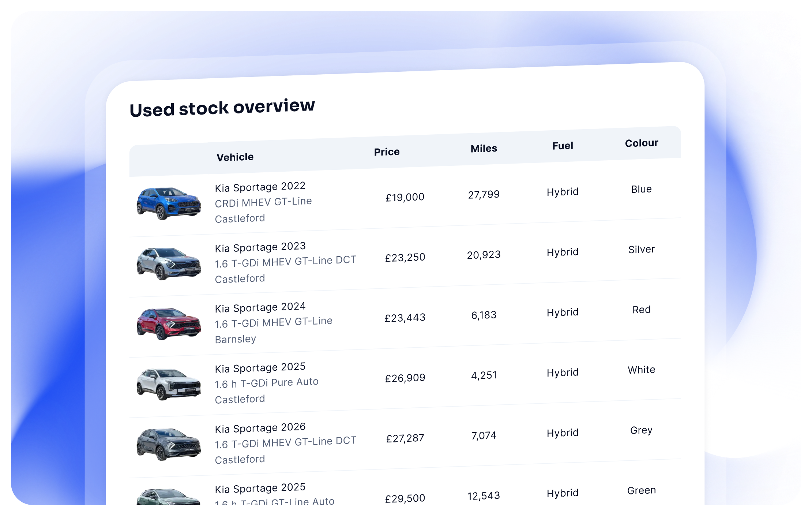Click Castleford under the Kia Sportage 2023
The width and height of the screenshot is (812, 516).
pyautogui.click(x=240, y=279)
